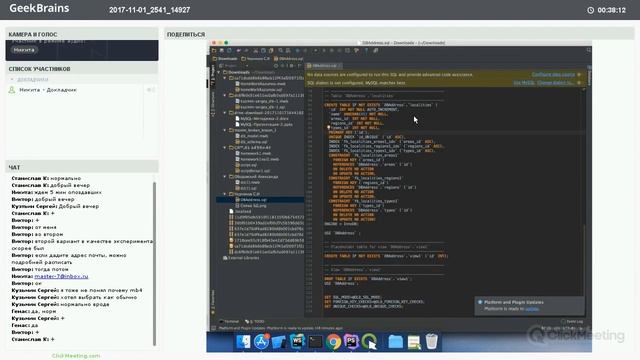
Task: Click the Change dialect link in banner
Action: [x=555, y=83]
